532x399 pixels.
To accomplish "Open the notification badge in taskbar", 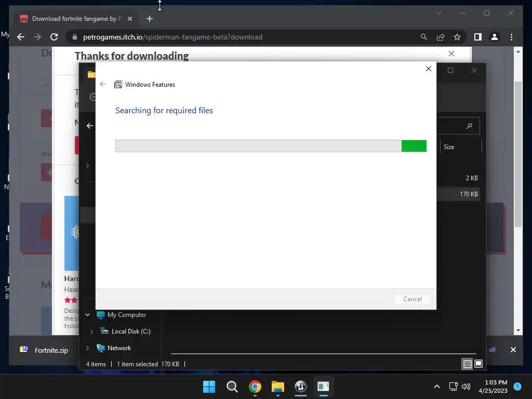I will tap(517, 386).
